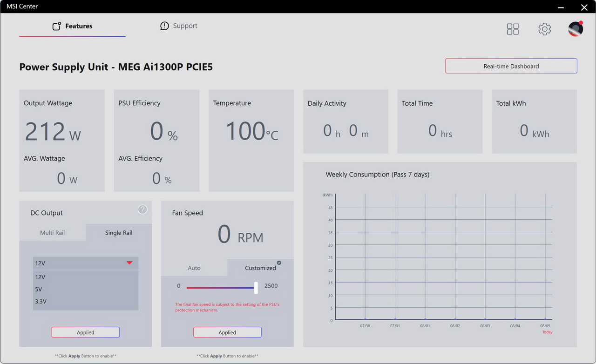Image resolution: width=596 pixels, height=364 pixels.
Task: Click the "MSI Center" window title
Action: (x=22, y=7)
